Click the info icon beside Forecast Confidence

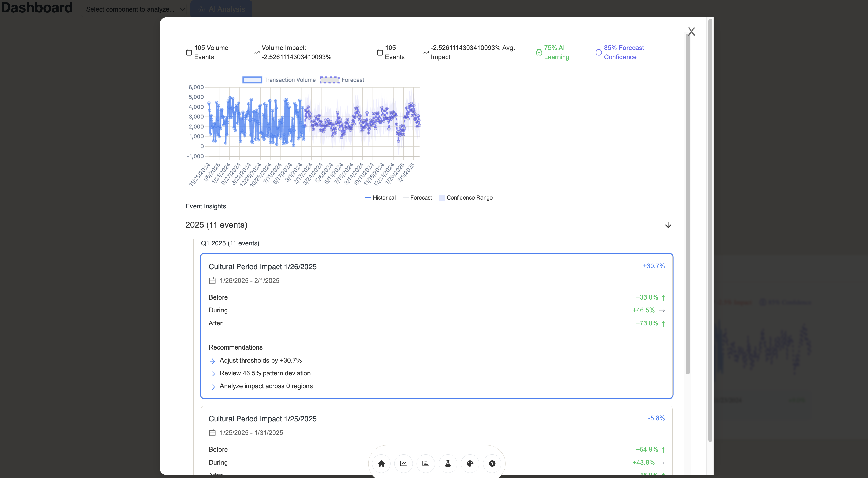pyautogui.click(x=599, y=53)
